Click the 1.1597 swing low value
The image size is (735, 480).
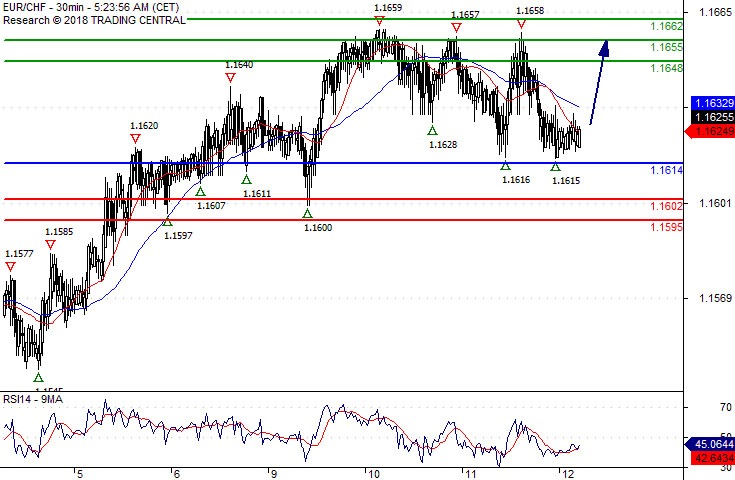[x=178, y=236]
